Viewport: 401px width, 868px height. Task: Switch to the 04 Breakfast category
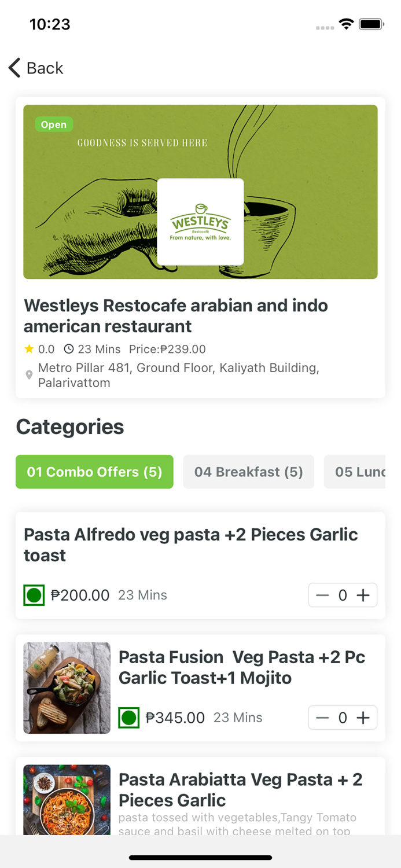[x=248, y=472]
